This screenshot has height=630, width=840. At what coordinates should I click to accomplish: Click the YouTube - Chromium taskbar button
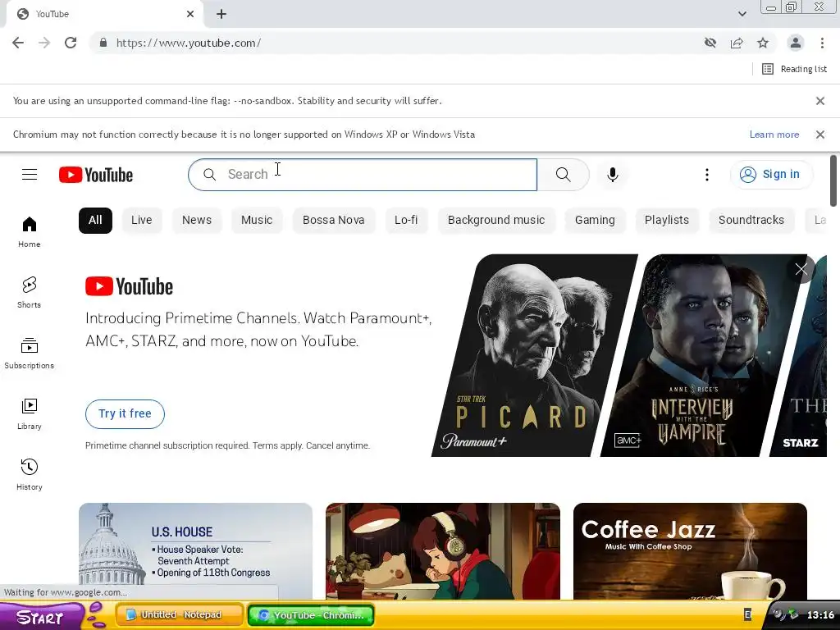point(311,615)
